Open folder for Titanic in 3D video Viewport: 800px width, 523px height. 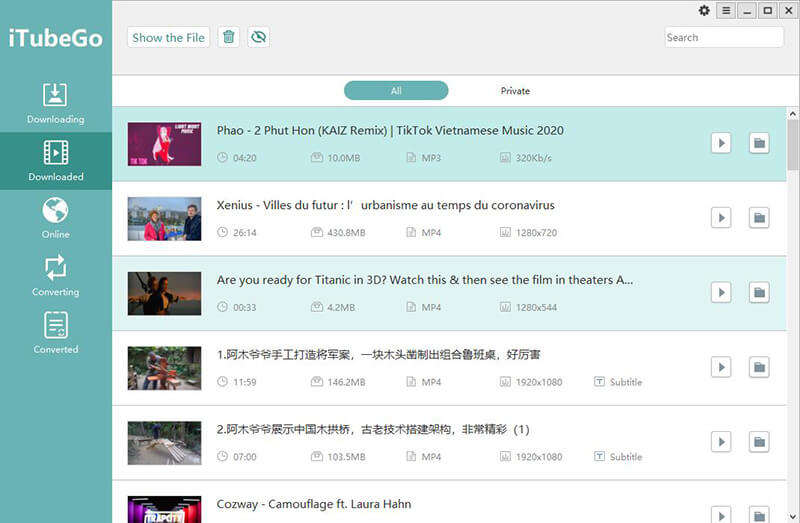pyautogui.click(x=759, y=292)
